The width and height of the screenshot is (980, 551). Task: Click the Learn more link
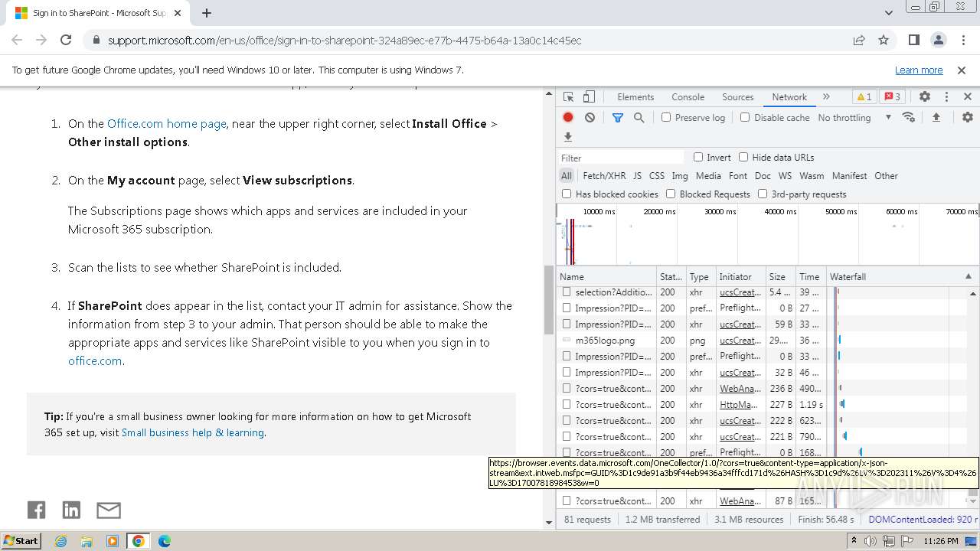pyautogui.click(x=919, y=70)
